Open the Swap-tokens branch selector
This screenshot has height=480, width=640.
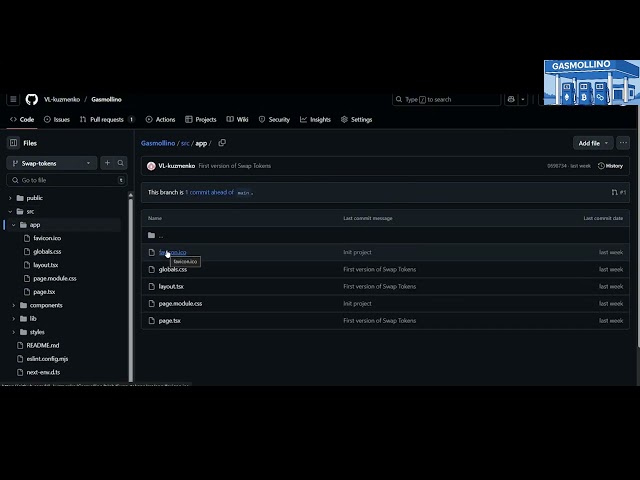(x=52, y=163)
